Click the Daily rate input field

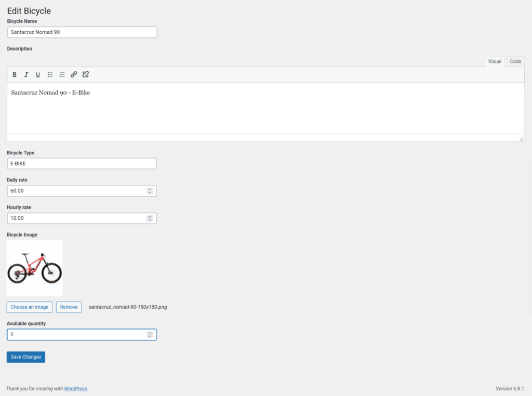[82, 191]
